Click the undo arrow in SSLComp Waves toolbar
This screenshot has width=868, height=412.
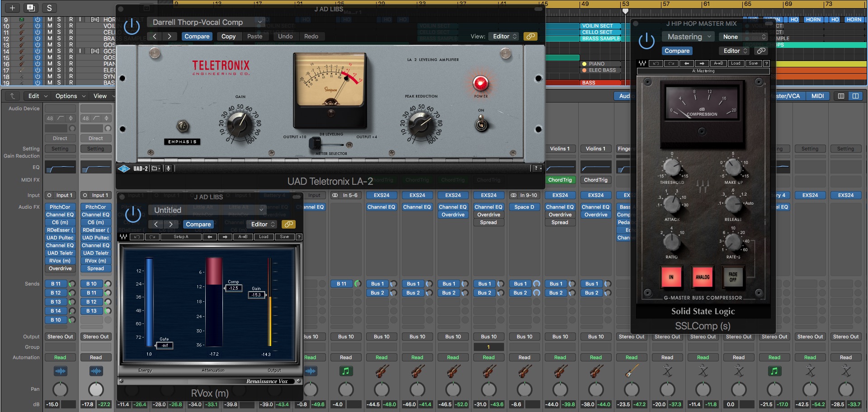pos(656,63)
